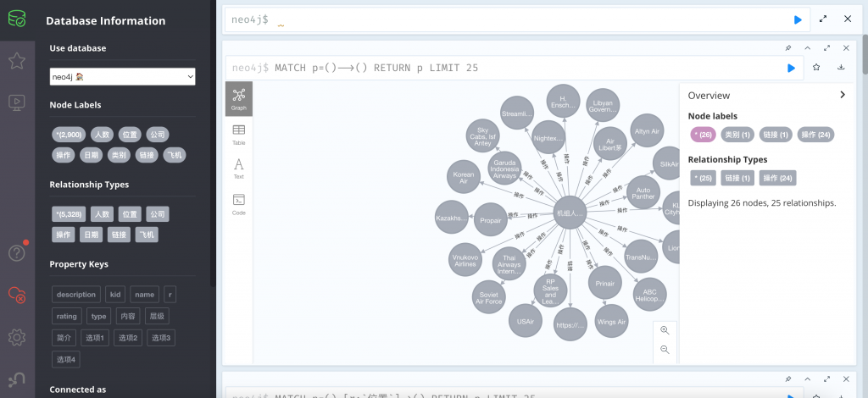868x398 pixels.
Task: Run the query in top editor
Action: (797, 20)
